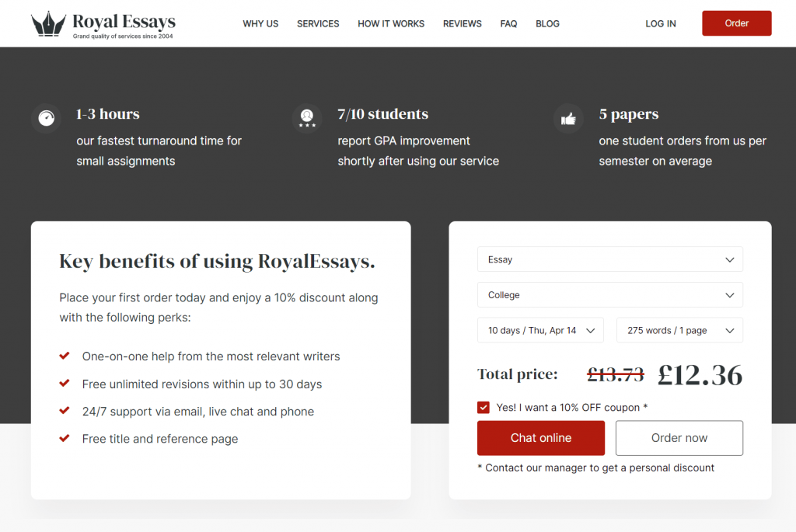Open the SERVICES menu item
This screenshot has height=532, width=796.
point(318,24)
